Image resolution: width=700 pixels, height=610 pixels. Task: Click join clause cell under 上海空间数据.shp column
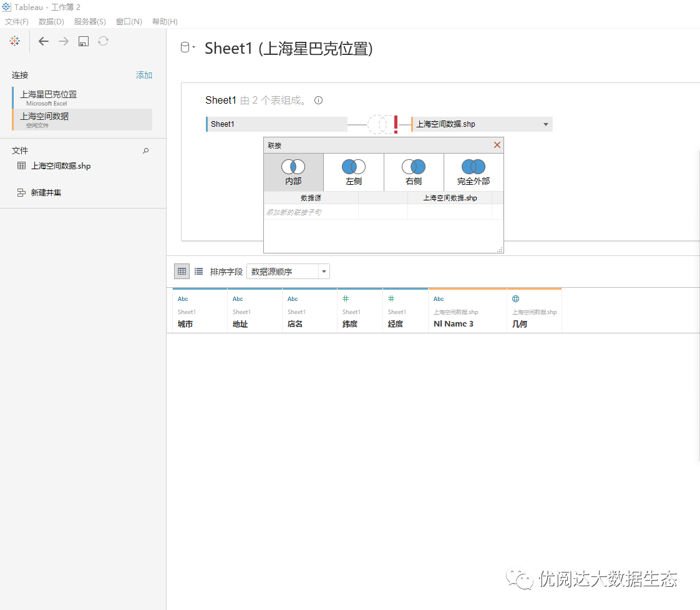pos(450,212)
